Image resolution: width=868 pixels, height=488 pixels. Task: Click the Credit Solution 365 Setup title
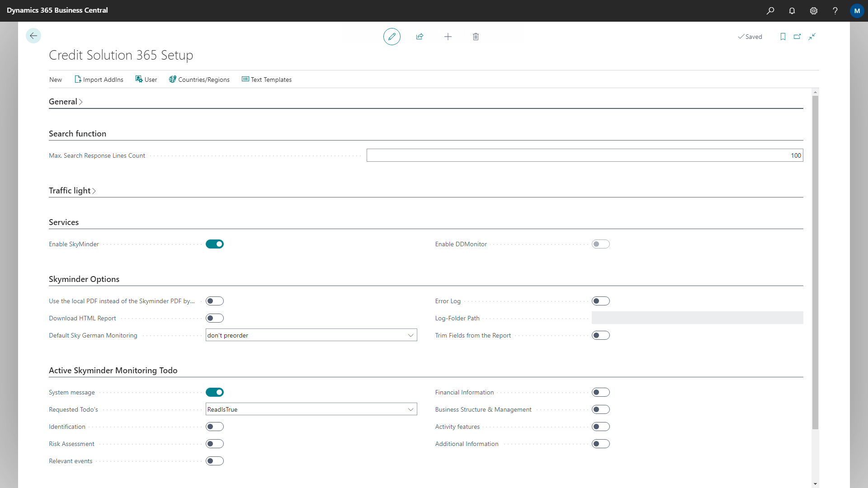pos(121,55)
